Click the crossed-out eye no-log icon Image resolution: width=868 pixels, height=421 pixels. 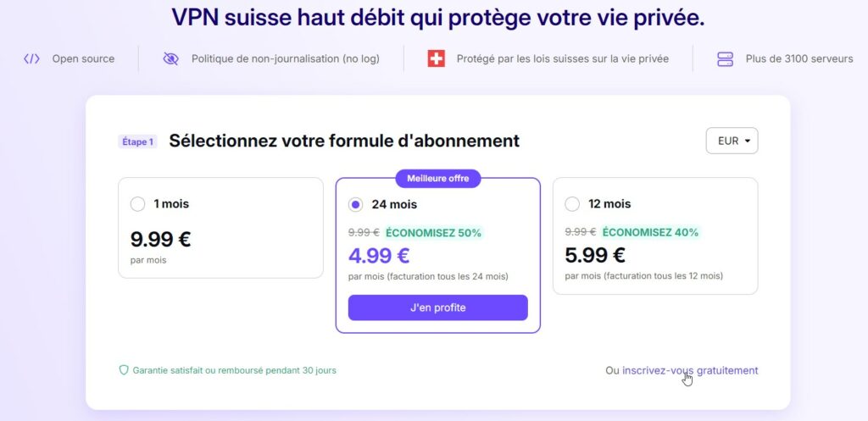(x=170, y=58)
